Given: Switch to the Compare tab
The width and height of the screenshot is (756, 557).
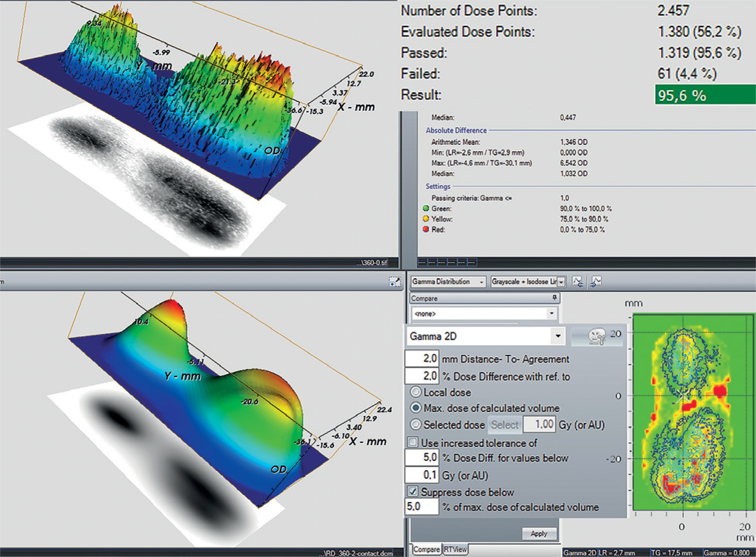Looking at the screenshot, I should point(426,549).
